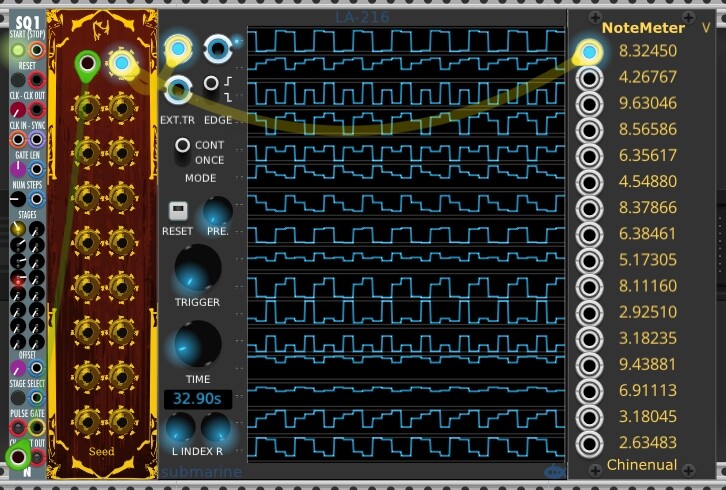726x490 pixels.
Task: Click the LA-216 module title
Action: tap(362, 16)
